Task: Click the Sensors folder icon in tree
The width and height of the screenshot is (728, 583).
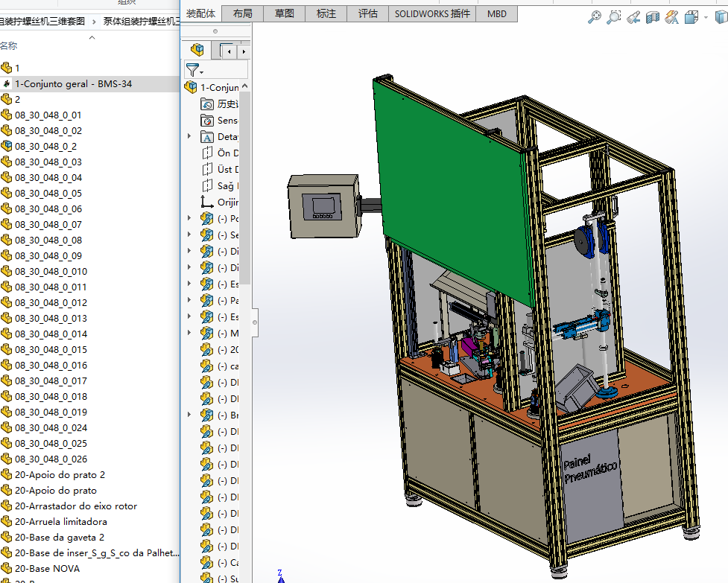Action: coord(208,121)
